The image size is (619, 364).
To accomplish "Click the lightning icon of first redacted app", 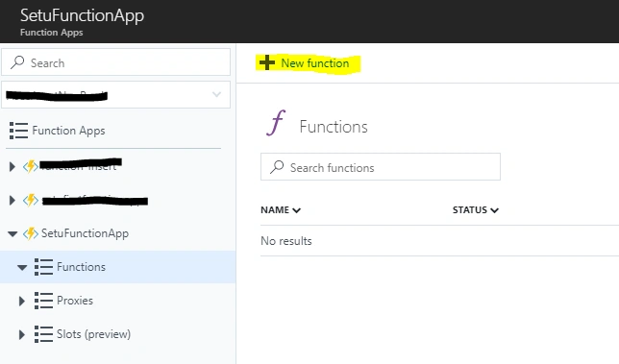I will 31,167.
